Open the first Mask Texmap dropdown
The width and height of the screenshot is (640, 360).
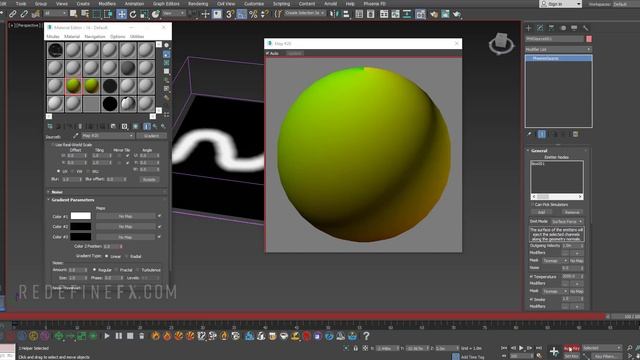click(554, 260)
